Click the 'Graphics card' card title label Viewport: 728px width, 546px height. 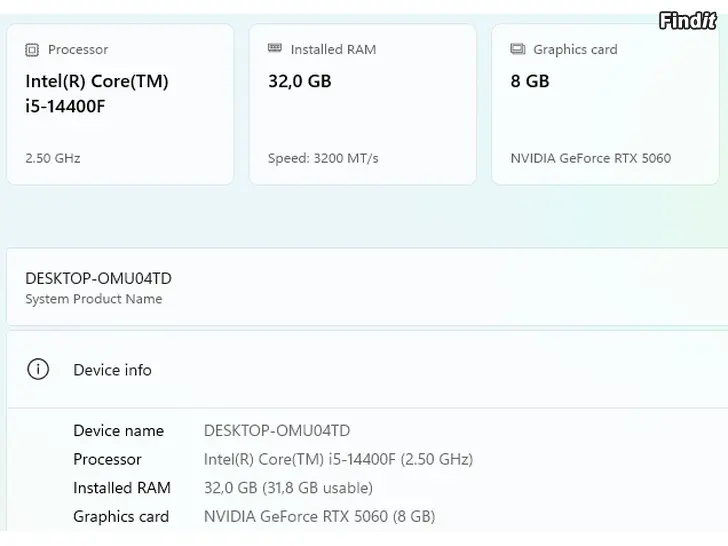click(x=575, y=50)
